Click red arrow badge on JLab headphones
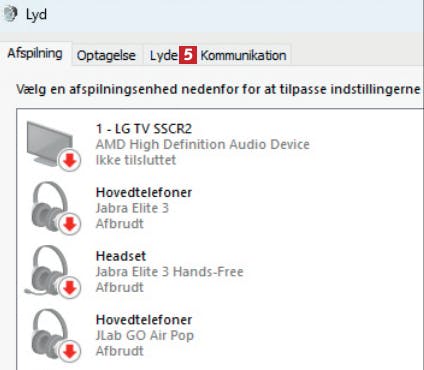 click(x=70, y=352)
